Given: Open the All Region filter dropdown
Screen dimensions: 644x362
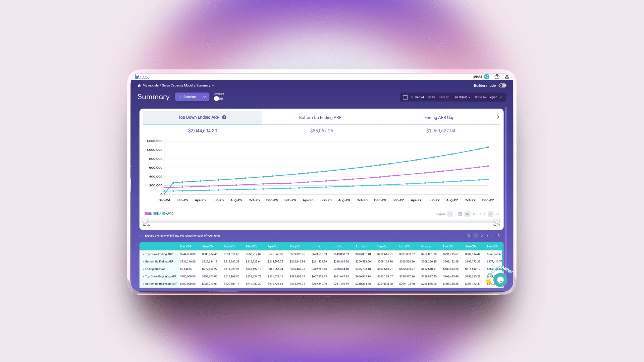Looking at the screenshot, I should click(463, 97).
